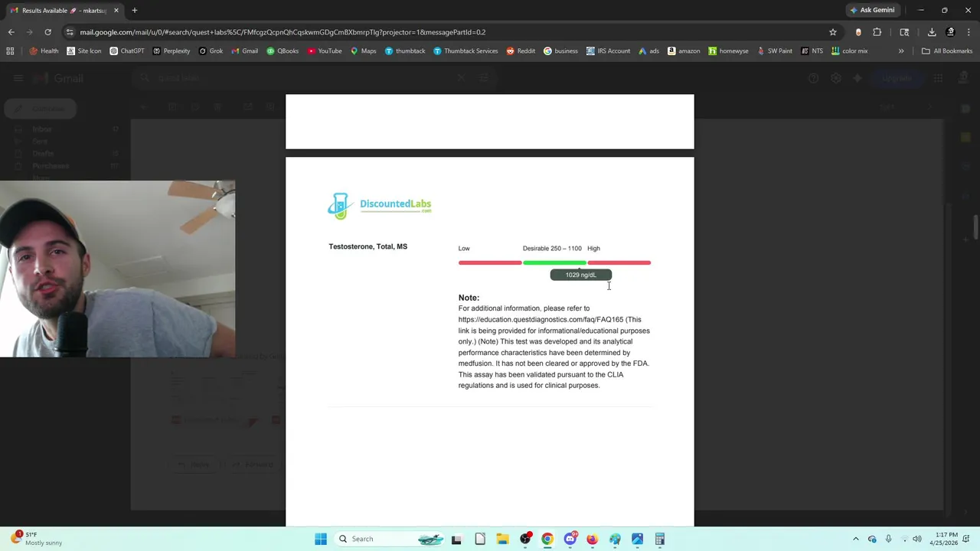Open weather widget showing 51°F

click(x=36, y=539)
